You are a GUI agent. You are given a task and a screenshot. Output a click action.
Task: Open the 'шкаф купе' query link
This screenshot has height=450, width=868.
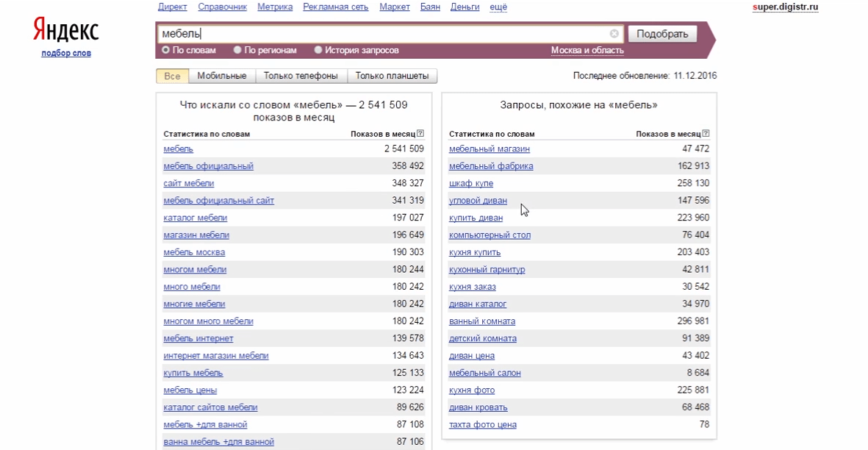[471, 183]
